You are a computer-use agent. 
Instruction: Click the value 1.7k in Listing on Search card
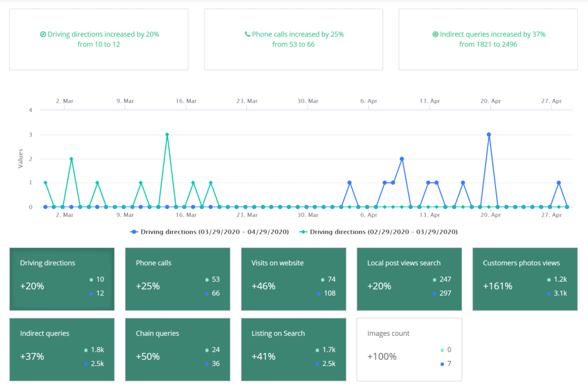click(x=329, y=350)
